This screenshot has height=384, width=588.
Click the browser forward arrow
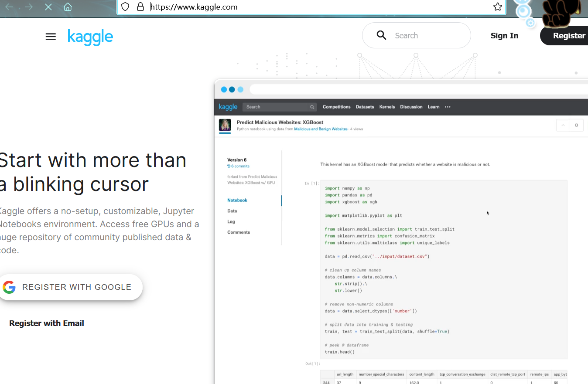29,7
